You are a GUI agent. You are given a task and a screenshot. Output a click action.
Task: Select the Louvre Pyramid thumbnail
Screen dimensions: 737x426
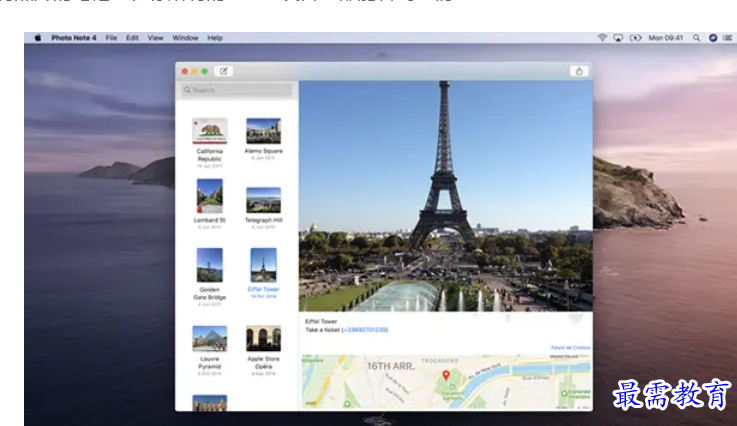[210, 339]
